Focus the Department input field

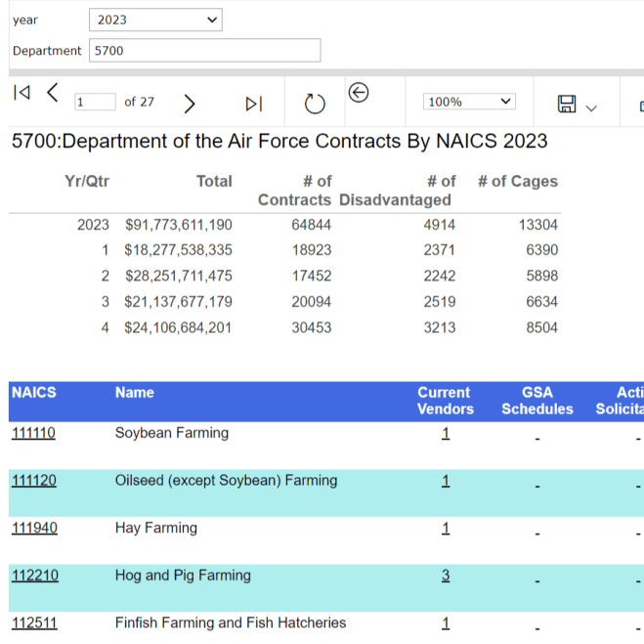pyautogui.click(x=205, y=51)
